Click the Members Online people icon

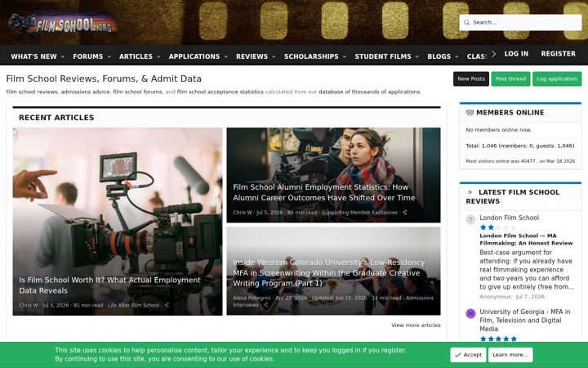(470, 112)
